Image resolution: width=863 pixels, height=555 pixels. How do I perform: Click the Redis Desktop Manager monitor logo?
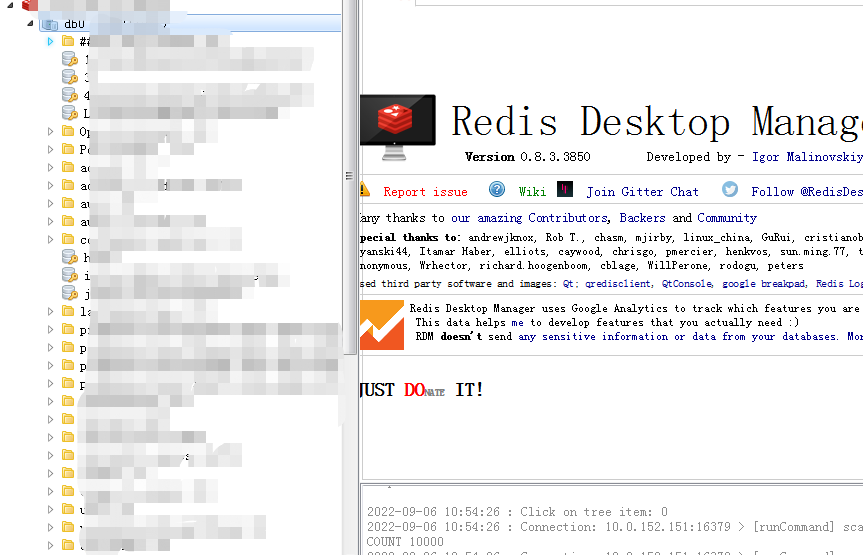pyautogui.click(x=398, y=128)
